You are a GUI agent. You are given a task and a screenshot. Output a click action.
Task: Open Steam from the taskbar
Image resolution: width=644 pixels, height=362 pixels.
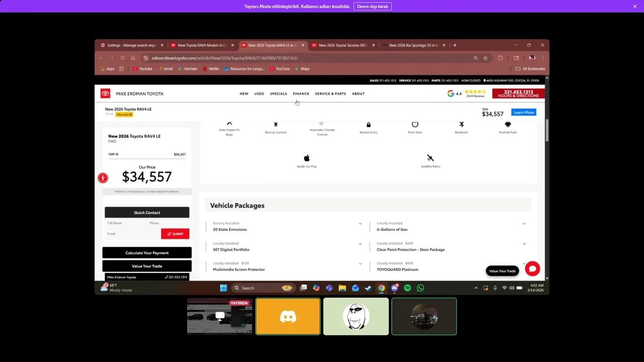tap(368, 288)
